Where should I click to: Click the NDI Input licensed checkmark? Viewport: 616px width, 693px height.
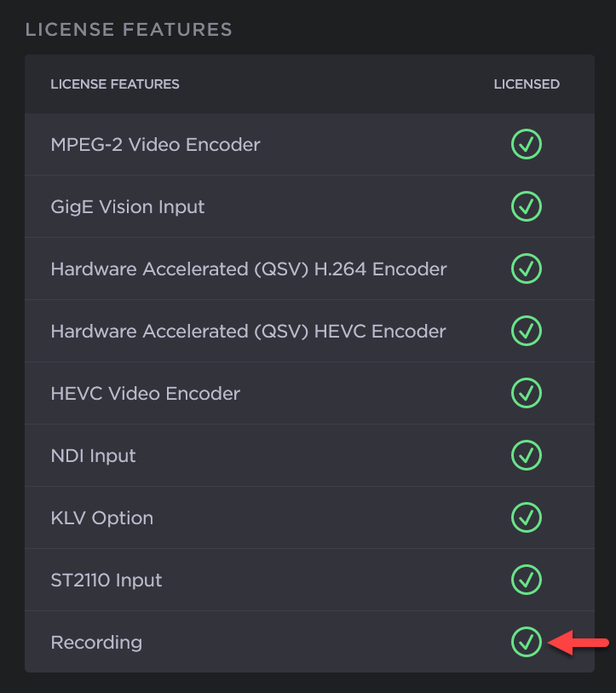[x=527, y=455]
